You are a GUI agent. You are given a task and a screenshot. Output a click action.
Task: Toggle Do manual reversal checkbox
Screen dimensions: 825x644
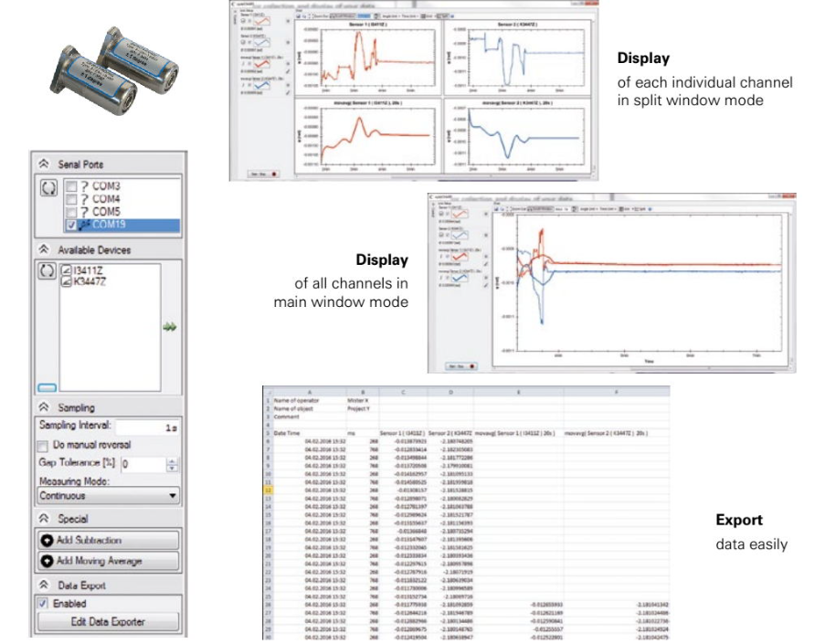coord(44,445)
